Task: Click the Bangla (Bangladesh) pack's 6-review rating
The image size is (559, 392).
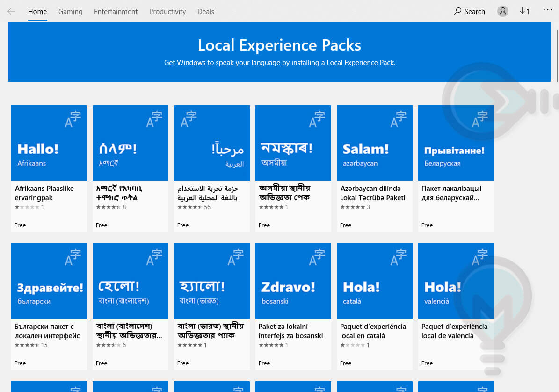Action: [111, 345]
